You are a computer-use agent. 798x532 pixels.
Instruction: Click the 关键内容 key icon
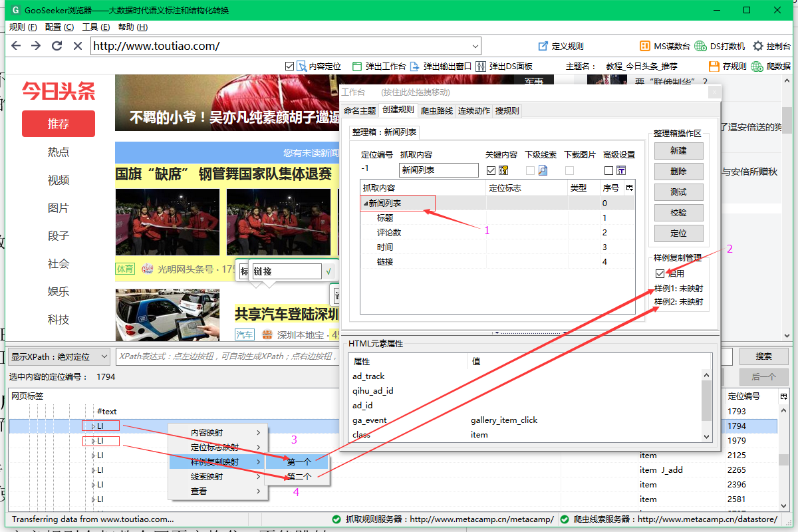[503, 170]
